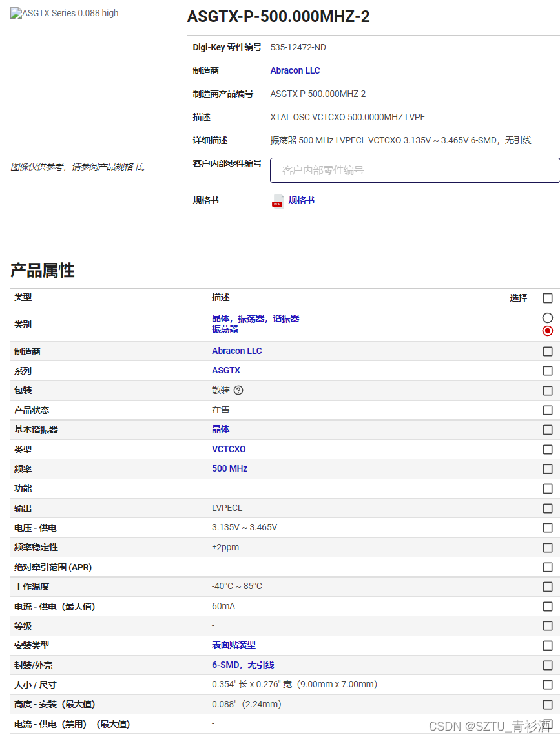Check the 安装类型 row checkbox
The width and height of the screenshot is (560, 739).
(x=548, y=646)
